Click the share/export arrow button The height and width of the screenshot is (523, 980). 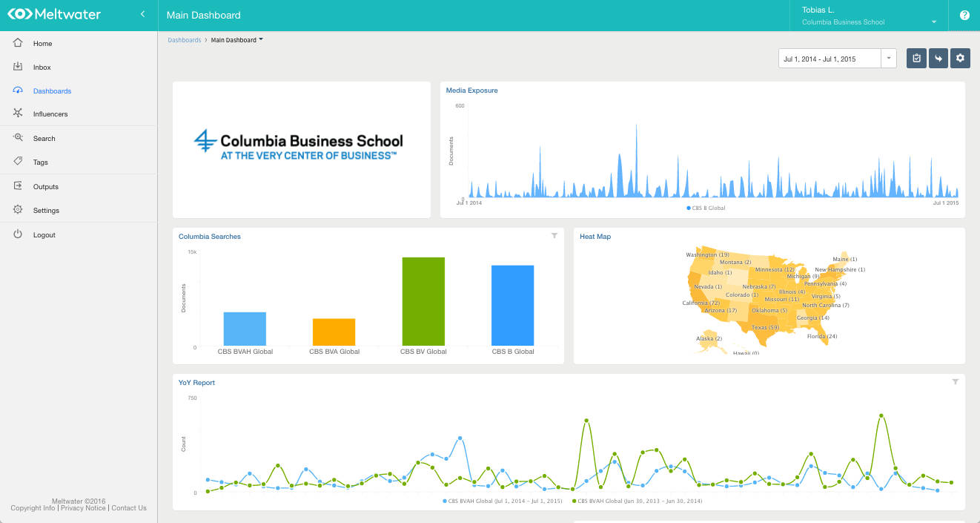(x=938, y=58)
